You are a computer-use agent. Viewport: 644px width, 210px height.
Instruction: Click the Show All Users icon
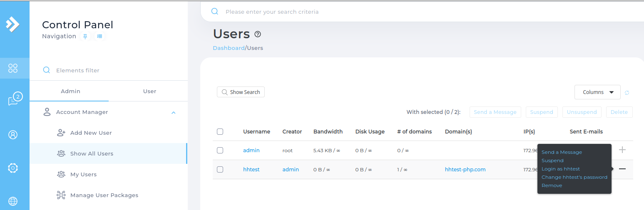pyautogui.click(x=61, y=153)
